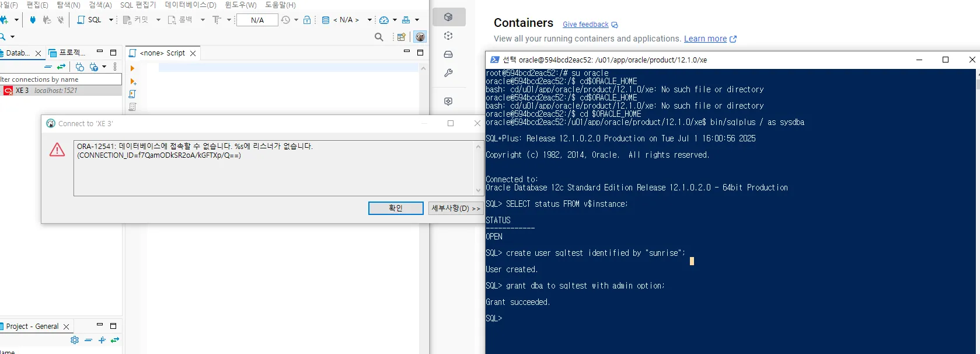
Task: Open 윈도우(W) menu
Action: (x=240, y=5)
